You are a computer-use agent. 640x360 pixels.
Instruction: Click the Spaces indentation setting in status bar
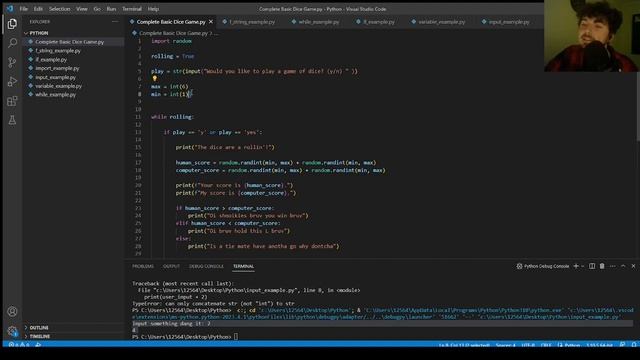click(x=505, y=345)
